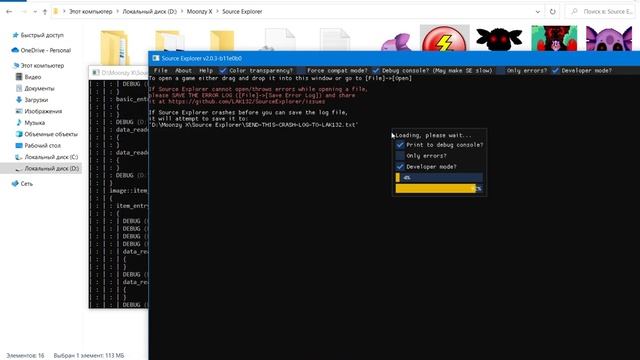Select Source Explorer in the address breadcrumb
Viewport: 640px width, 360px height.
tap(242, 12)
